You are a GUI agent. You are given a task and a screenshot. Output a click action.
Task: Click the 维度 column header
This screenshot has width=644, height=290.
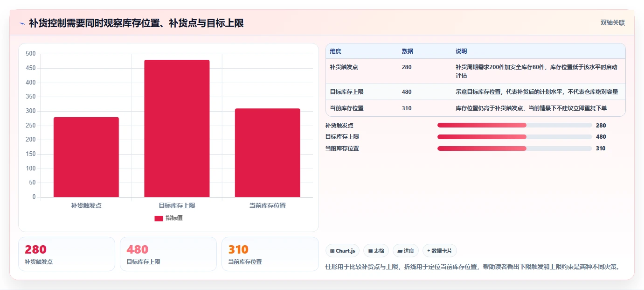(x=335, y=51)
